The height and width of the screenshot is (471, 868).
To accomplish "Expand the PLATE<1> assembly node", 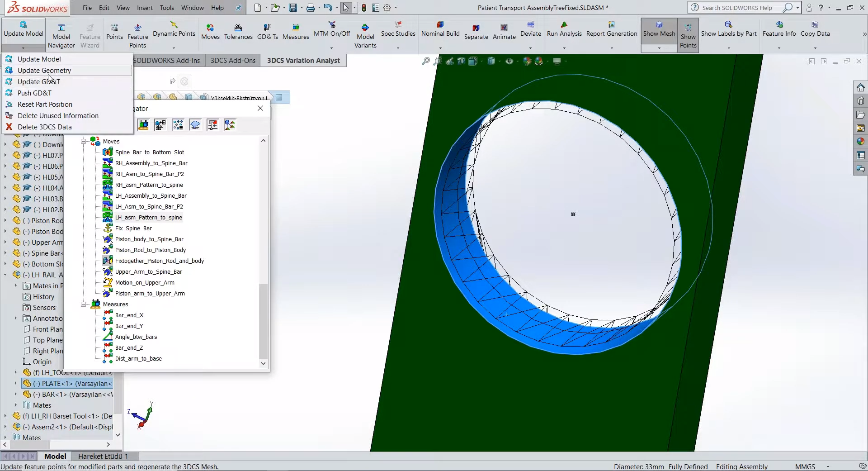I will click(x=17, y=383).
